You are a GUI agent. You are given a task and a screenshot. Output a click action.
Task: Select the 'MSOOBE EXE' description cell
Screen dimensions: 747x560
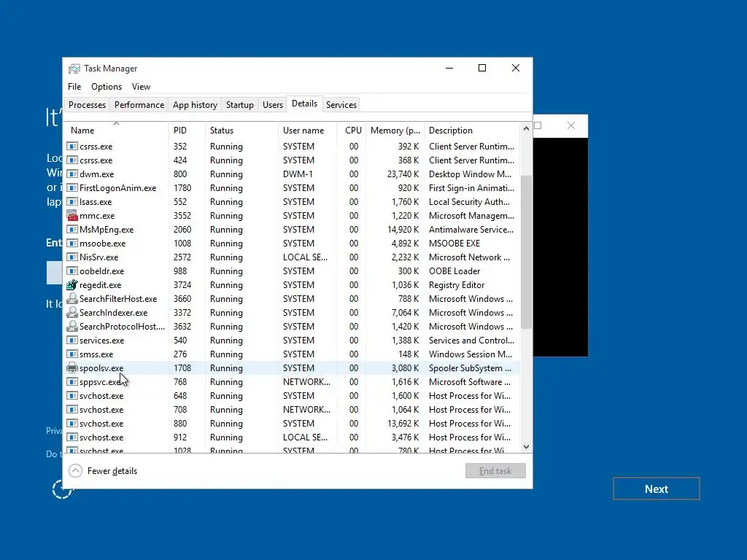click(x=454, y=244)
